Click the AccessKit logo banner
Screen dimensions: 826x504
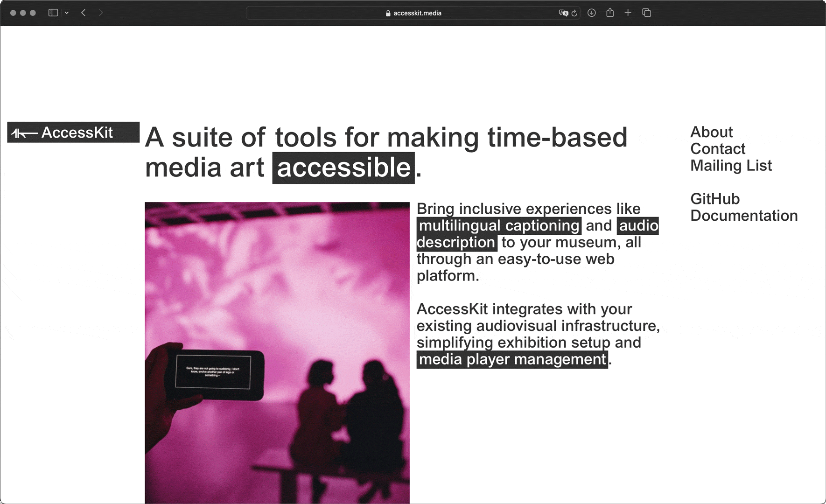[73, 133]
